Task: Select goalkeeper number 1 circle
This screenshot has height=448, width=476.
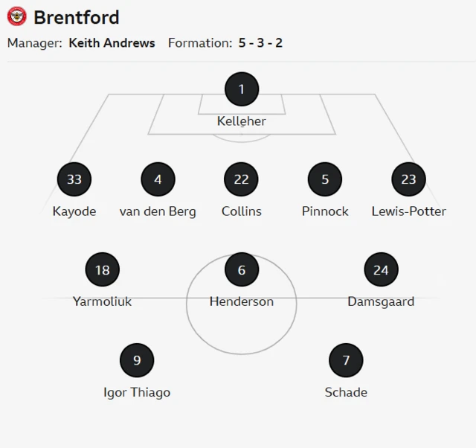Action: (x=242, y=90)
